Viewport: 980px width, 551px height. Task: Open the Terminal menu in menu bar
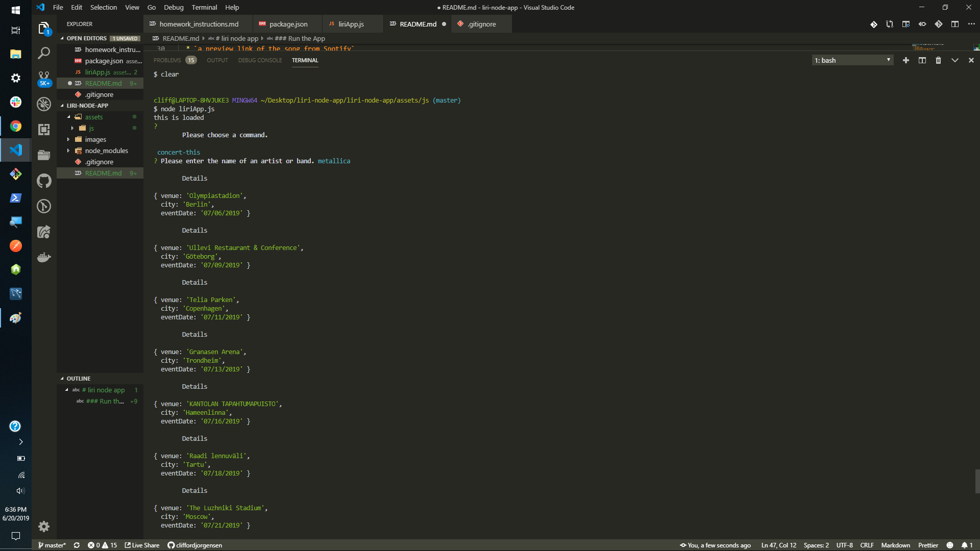[x=204, y=7]
